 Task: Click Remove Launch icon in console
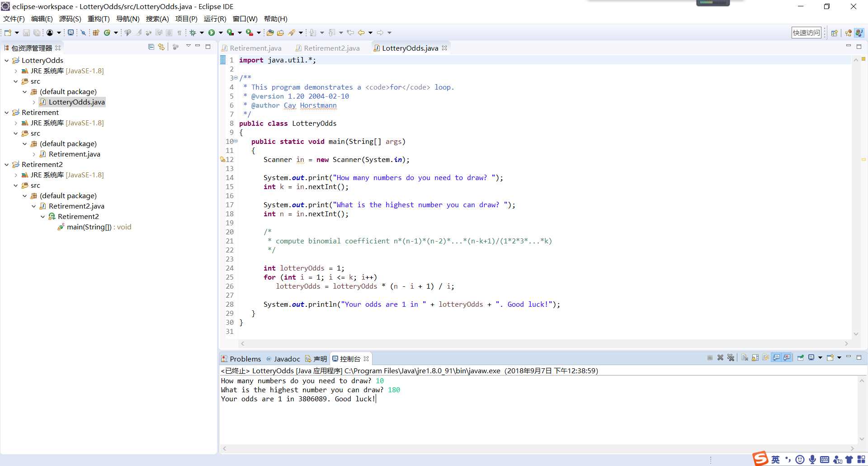click(720, 358)
